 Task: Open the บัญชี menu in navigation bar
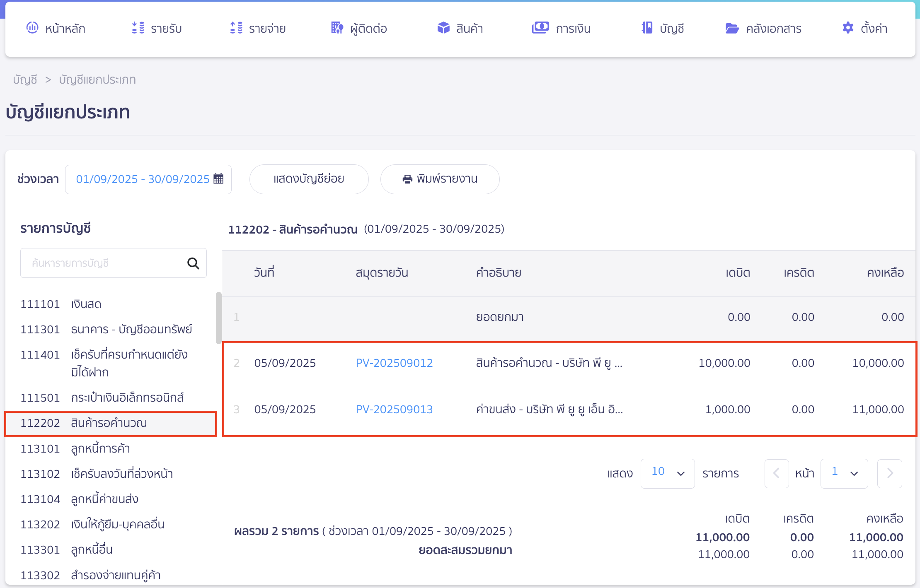pos(663,28)
